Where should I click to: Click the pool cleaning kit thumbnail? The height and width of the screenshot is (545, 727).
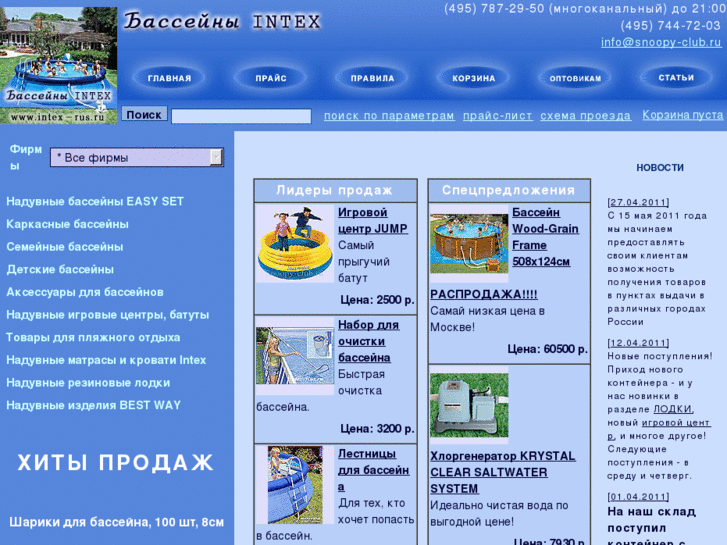tap(295, 356)
